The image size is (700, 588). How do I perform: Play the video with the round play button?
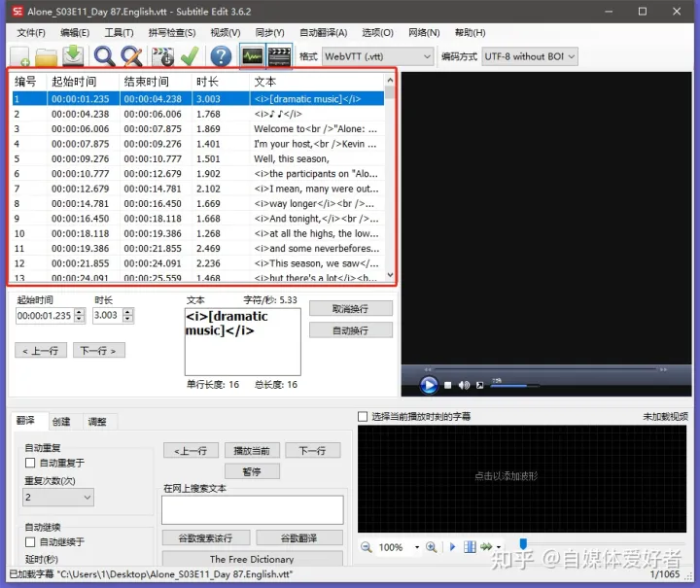tap(429, 385)
